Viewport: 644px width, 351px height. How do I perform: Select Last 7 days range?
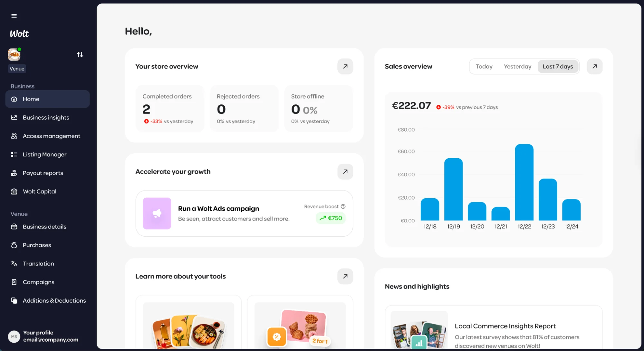click(x=557, y=66)
